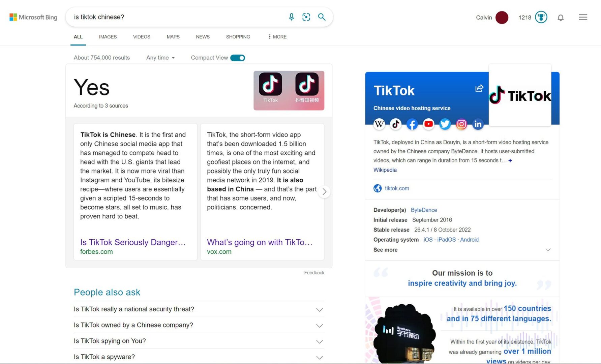Open visual search camera icon
Screen dimensions: 601x364
pos(306,17)
